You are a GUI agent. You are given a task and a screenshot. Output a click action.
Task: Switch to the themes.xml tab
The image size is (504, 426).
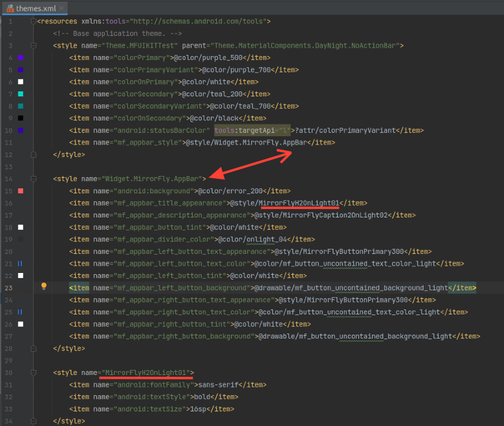click(34, 8)
